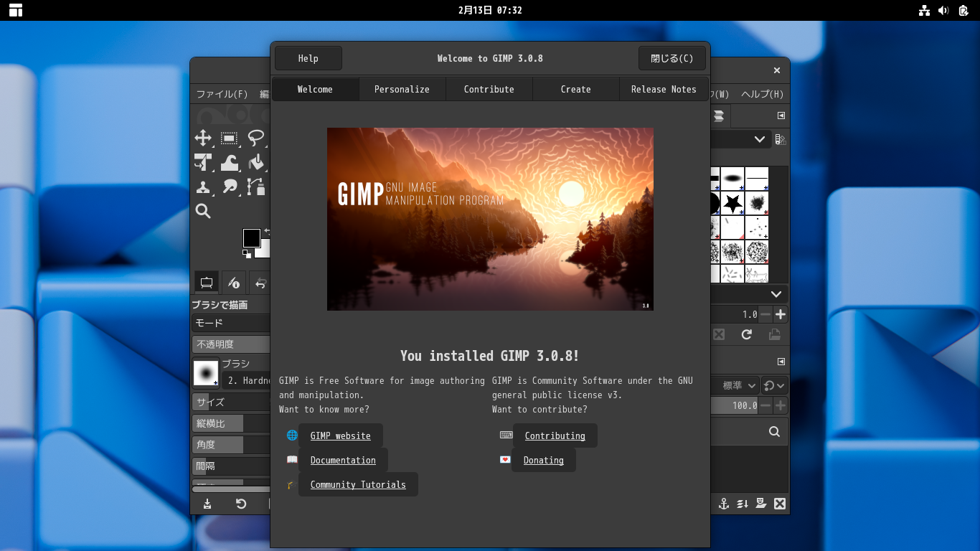Expand dropdown chevron below brush grid

point(776,294)
